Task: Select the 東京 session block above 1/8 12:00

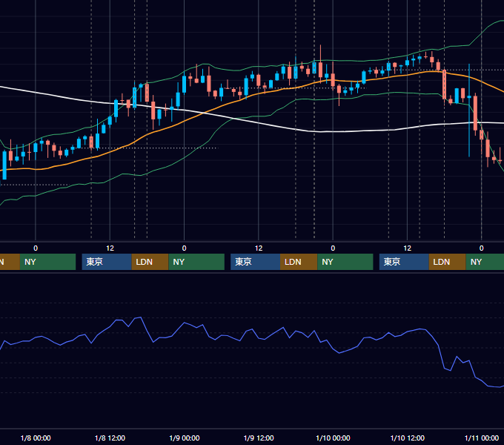Action: [107, 262]
